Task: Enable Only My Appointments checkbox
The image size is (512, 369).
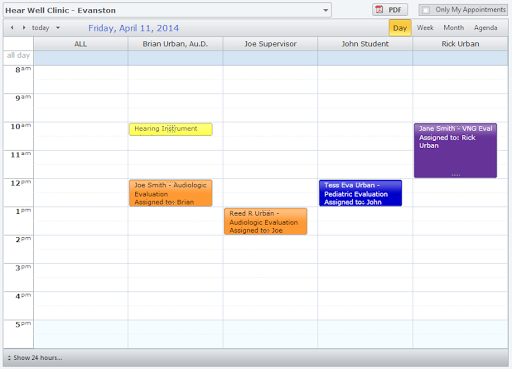Action: (x=426, y=10)
